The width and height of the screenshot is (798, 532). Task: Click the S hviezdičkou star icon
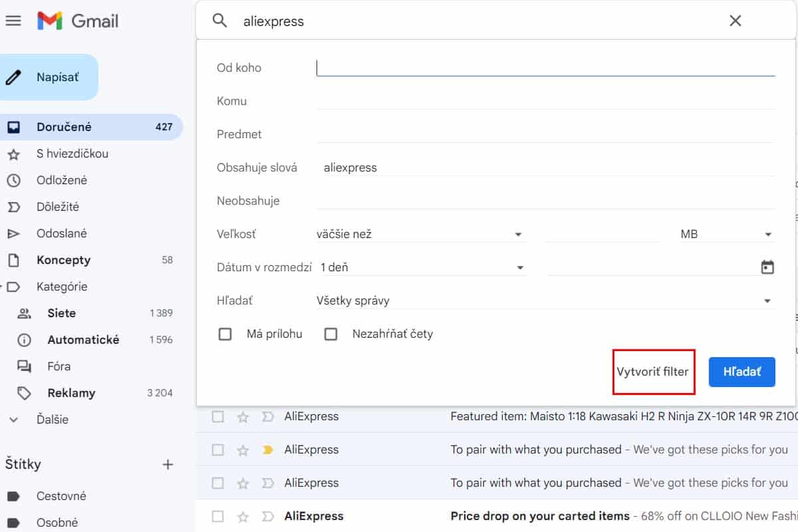pos(13,154)
